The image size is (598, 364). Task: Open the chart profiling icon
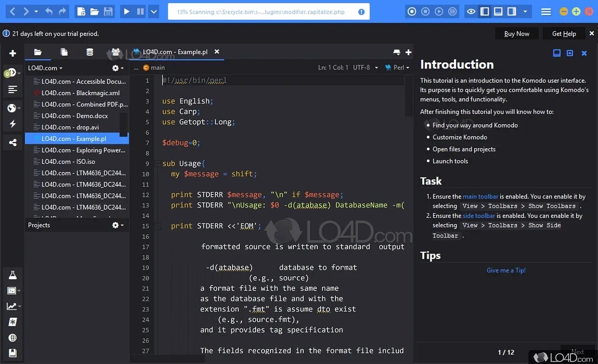click(13, 307)
